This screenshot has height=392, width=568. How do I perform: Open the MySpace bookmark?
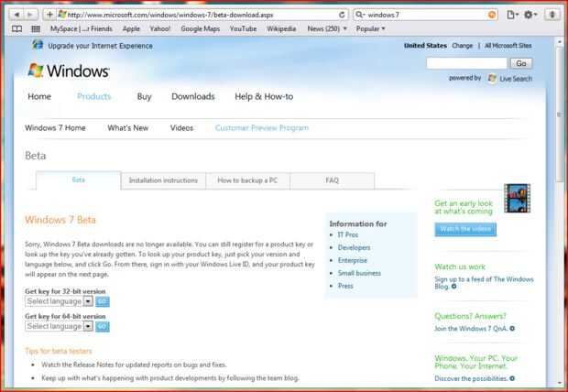(82, 28)
